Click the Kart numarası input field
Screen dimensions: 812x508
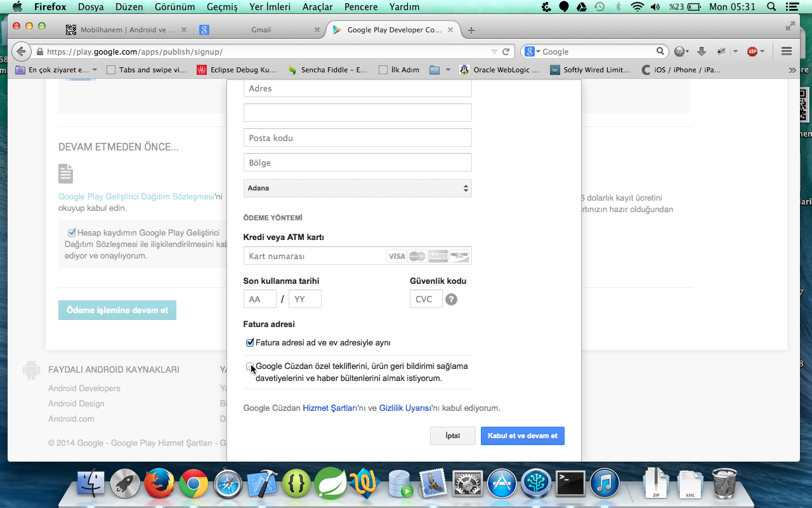[x=357, y=256]
